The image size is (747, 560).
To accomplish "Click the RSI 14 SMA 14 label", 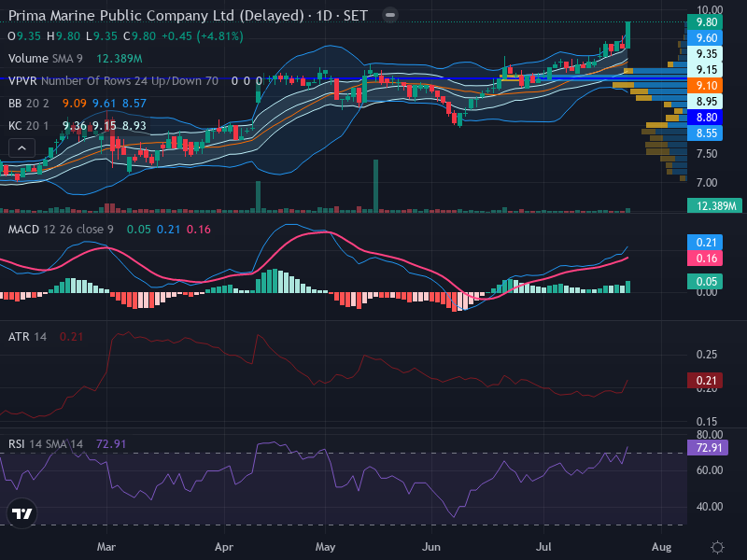I will point(45,444).
